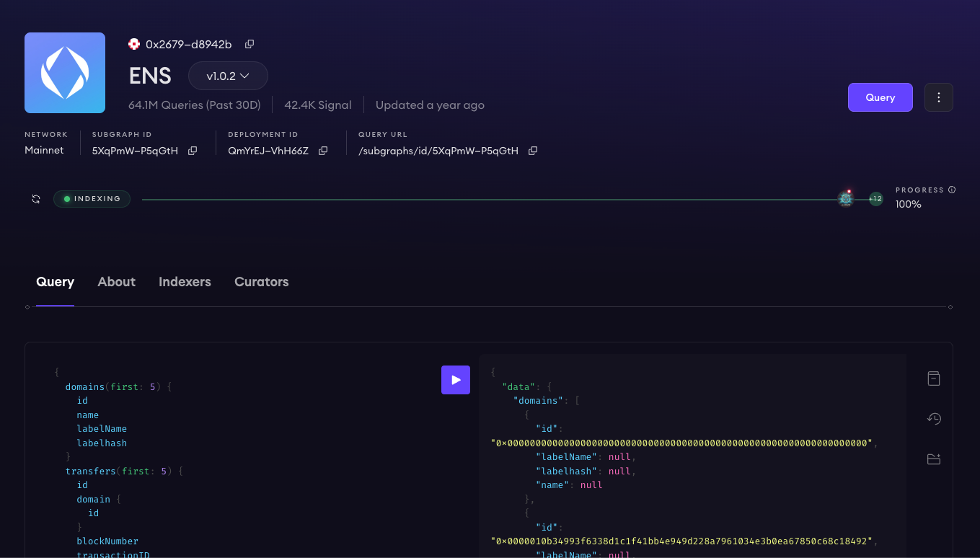Copy the Subgraph ID 5XqPmW–P5qGtH
This screenshot has width=980, height=558.
193,151
